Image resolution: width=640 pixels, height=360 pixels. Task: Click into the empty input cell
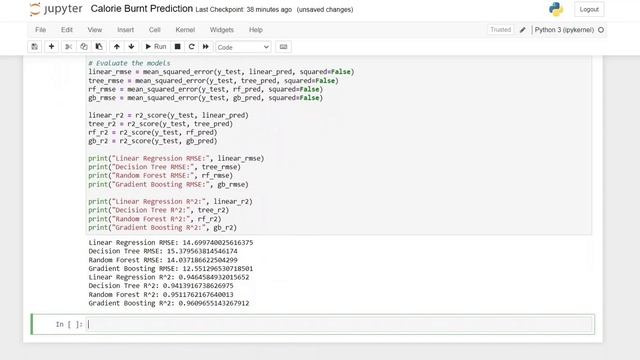(339, 324)
